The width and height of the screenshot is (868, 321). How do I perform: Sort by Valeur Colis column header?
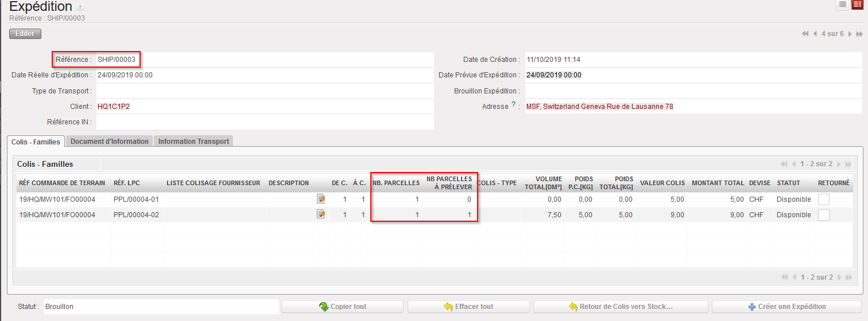point(662,183)
